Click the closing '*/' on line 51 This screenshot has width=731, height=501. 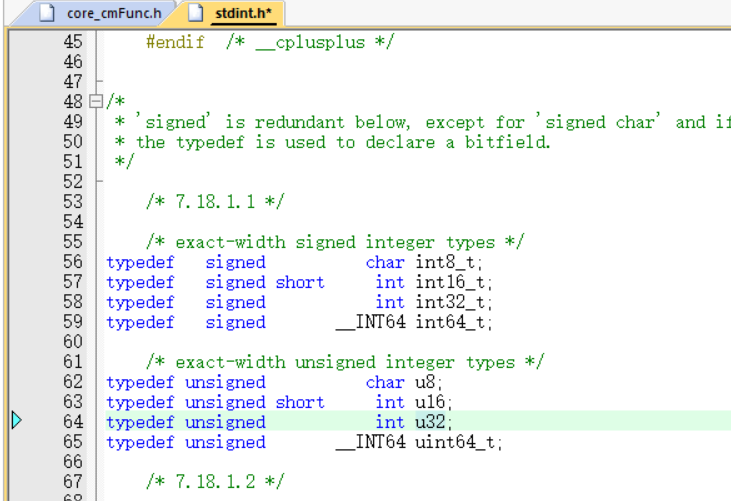pyautogui.click(x=125, y=162)
